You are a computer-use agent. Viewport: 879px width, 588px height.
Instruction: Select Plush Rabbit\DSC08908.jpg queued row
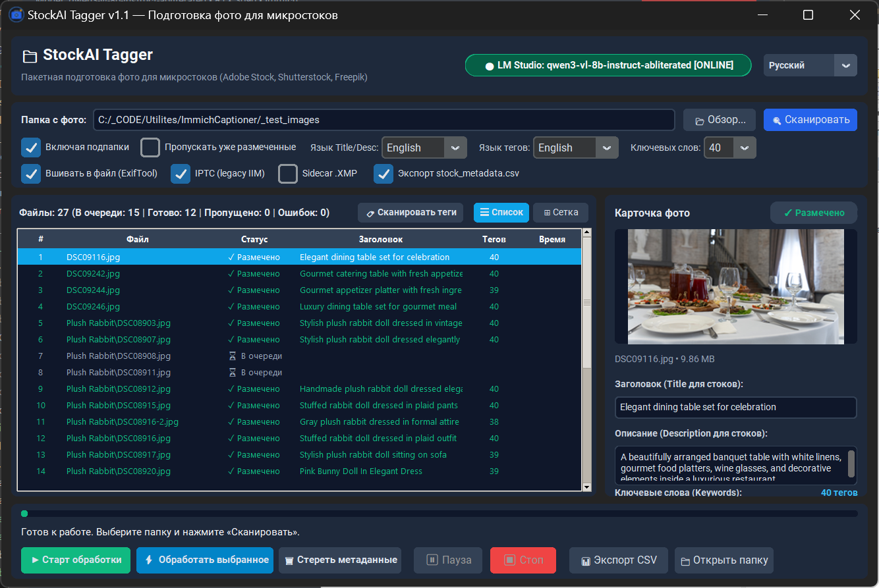[x=299, y=356]
